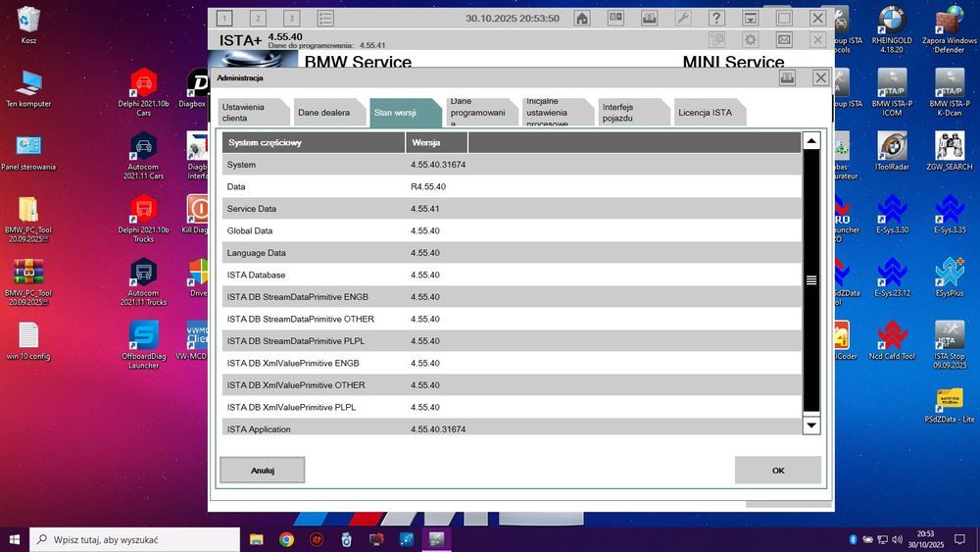The width and height of the screenshot is (980, 552).
Task: Open File Explorer from taskbar
Action: 256,539
